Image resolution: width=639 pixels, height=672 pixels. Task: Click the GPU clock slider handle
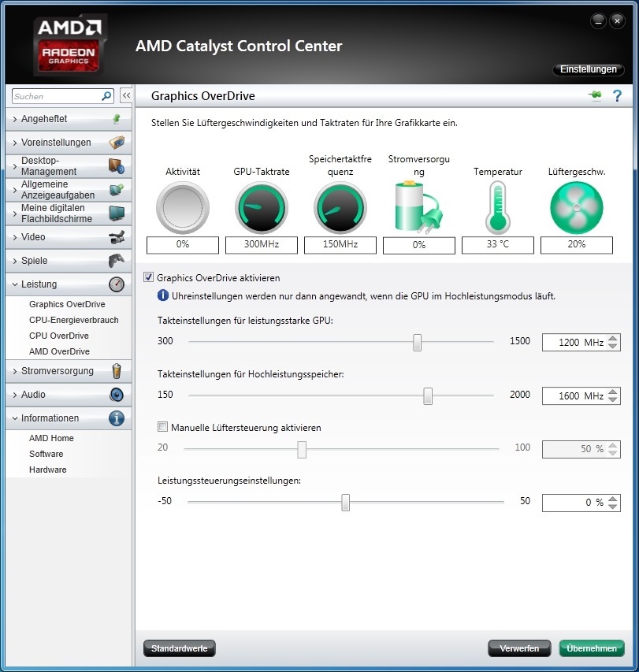pyautogui.click(x=417, y=343)
